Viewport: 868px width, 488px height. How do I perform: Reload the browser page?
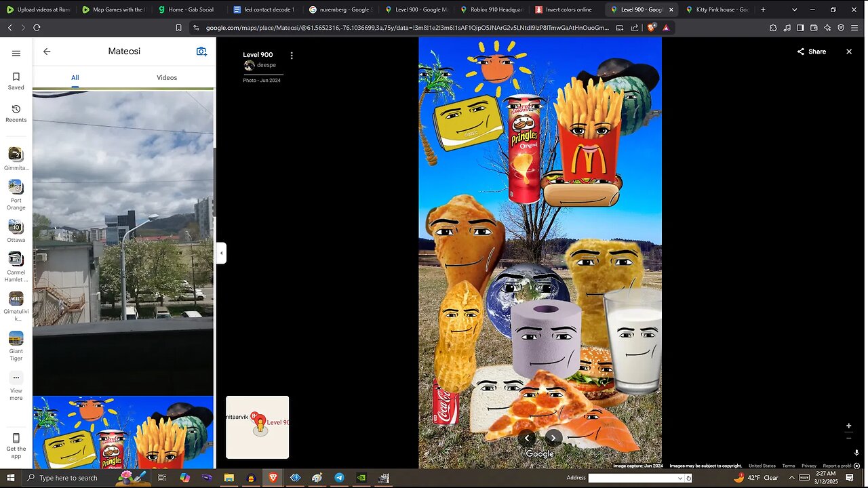tap(37, 28)
